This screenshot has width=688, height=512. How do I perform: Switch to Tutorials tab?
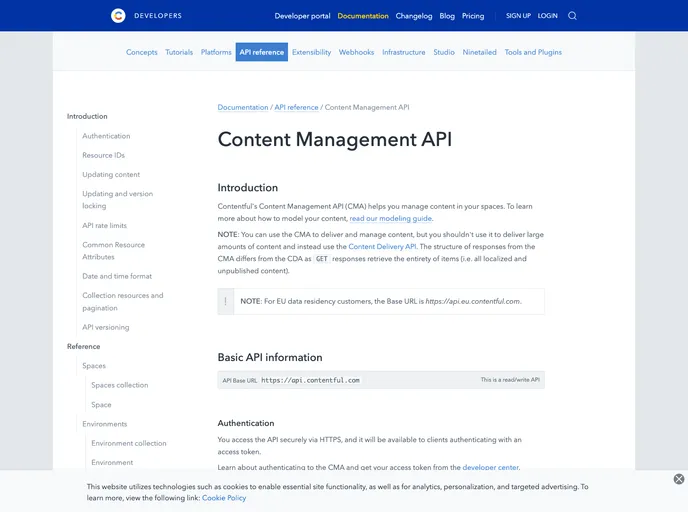(x=179, y=52)
